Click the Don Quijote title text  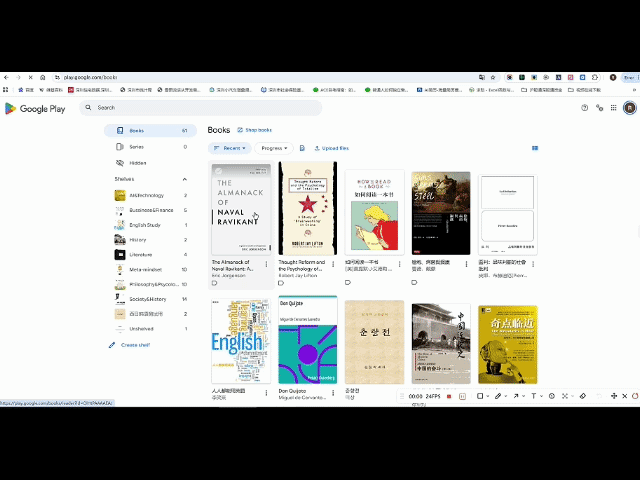(x=292, y=391)
